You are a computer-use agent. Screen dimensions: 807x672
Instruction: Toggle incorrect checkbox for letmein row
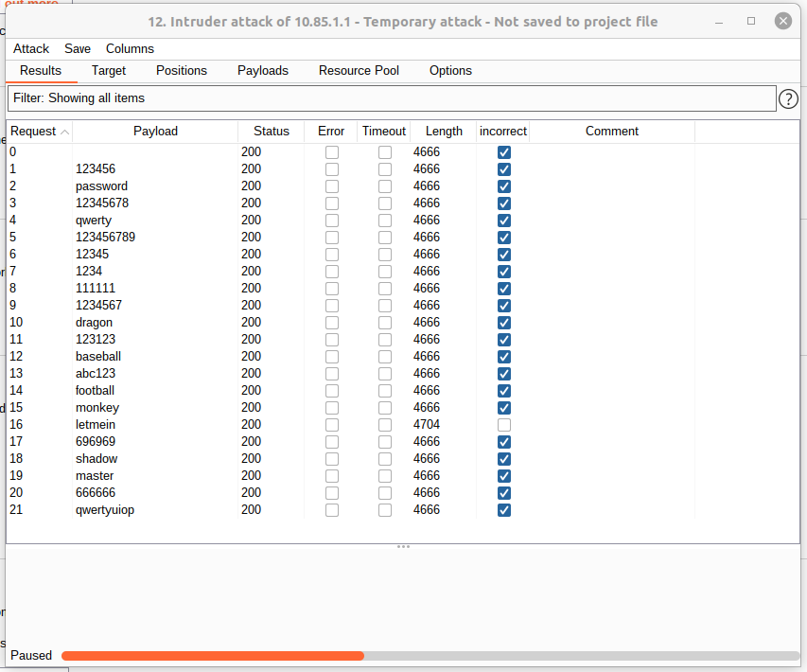click(x=504, y=425)
